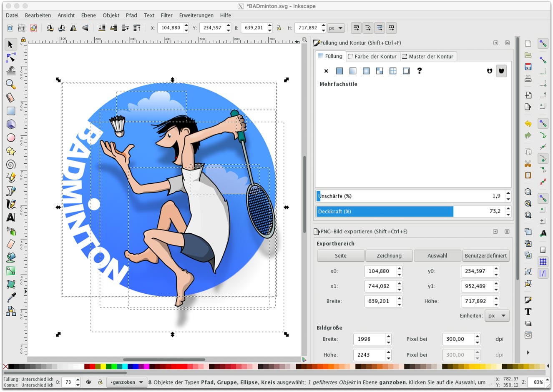Select the Spray tool

[11, 231]
